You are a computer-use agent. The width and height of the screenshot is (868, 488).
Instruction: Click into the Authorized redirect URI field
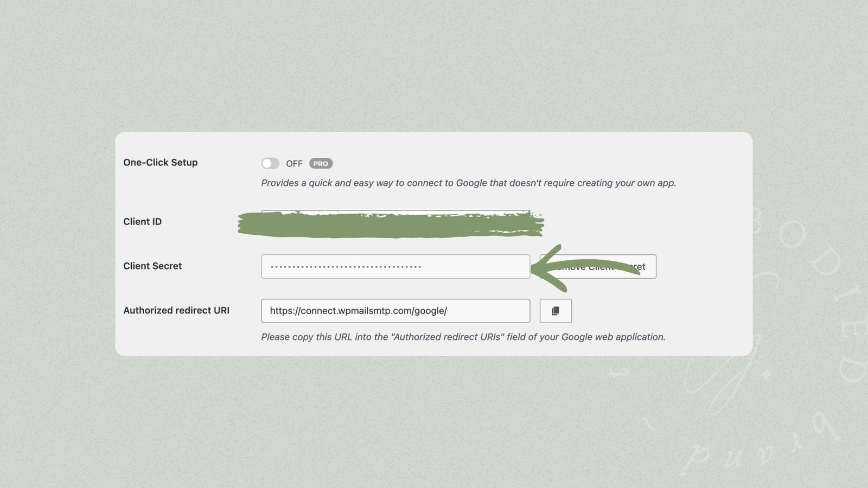click(395, 311)
